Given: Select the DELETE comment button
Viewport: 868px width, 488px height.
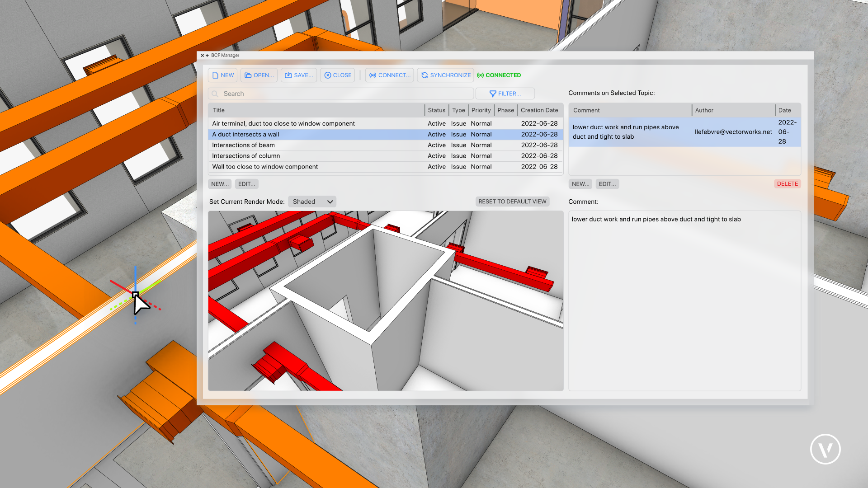Looking at the screenshot, I should coord(787,183).
